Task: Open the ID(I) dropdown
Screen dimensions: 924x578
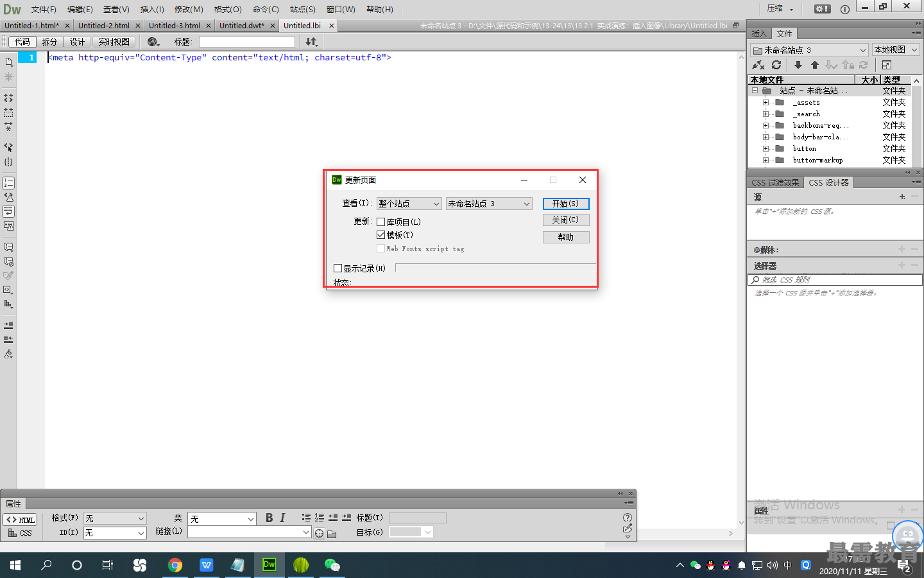Action: (x=115, y=533)
